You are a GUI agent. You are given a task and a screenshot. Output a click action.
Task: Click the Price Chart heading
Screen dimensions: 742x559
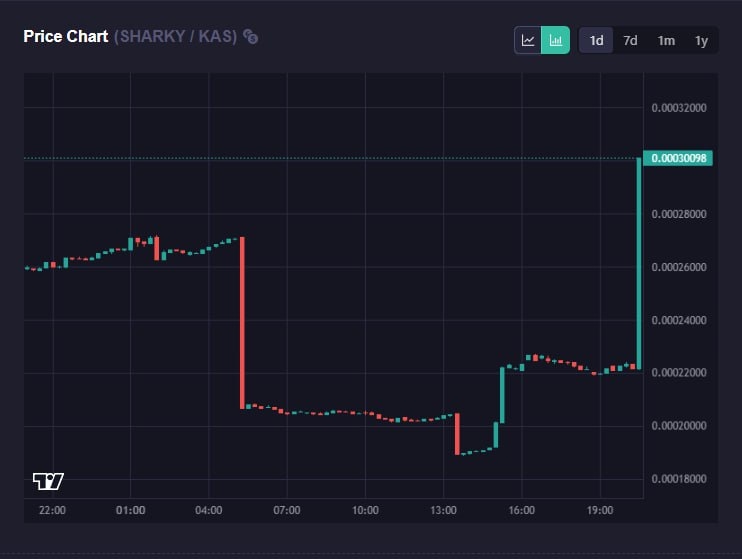tap(66, 36)
